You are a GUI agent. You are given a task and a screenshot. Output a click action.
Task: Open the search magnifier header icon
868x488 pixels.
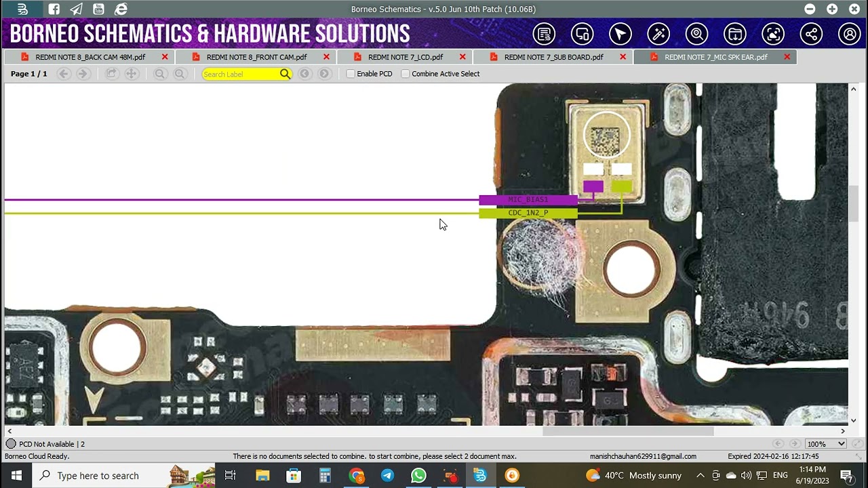[x=696, y=34]
